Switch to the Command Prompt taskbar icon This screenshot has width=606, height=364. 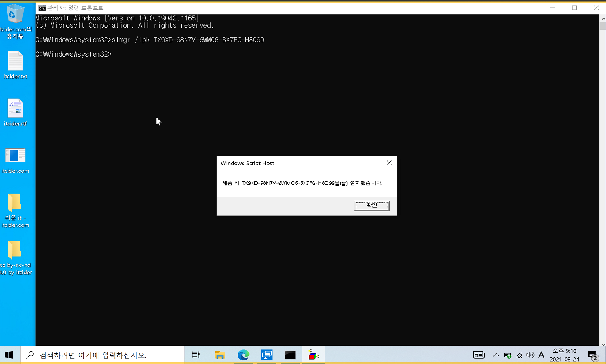pos(290,355)
